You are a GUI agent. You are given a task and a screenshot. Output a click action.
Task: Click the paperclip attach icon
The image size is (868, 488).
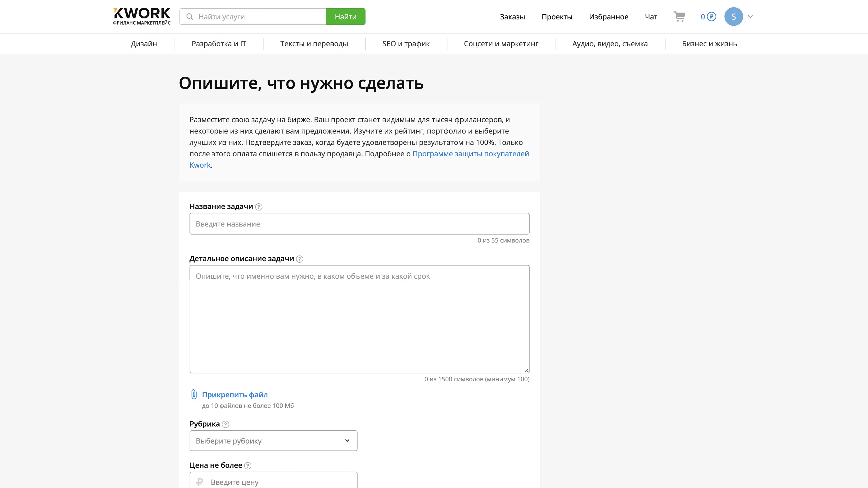pyautogui.click(x=194, y=394)
